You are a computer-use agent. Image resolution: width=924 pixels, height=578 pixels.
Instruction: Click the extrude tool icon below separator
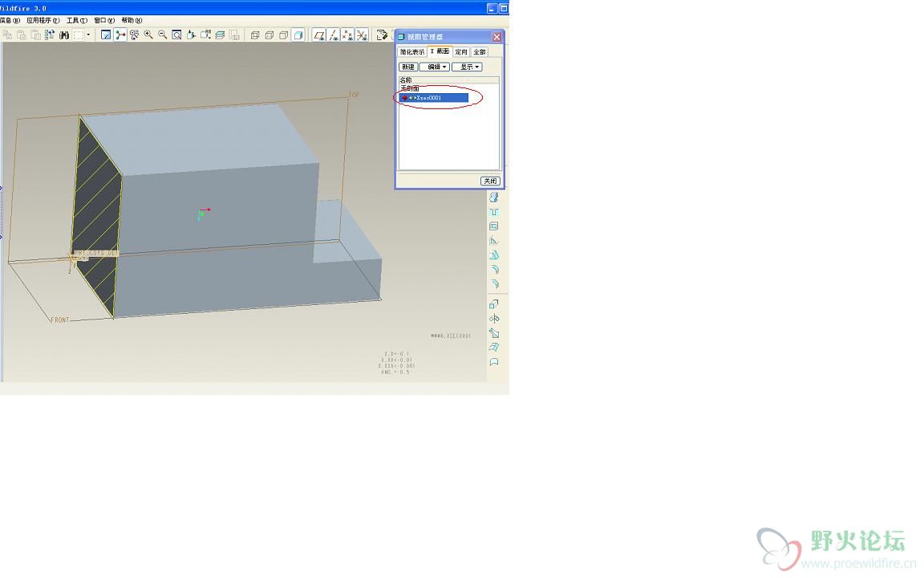(x=494, y=304)
